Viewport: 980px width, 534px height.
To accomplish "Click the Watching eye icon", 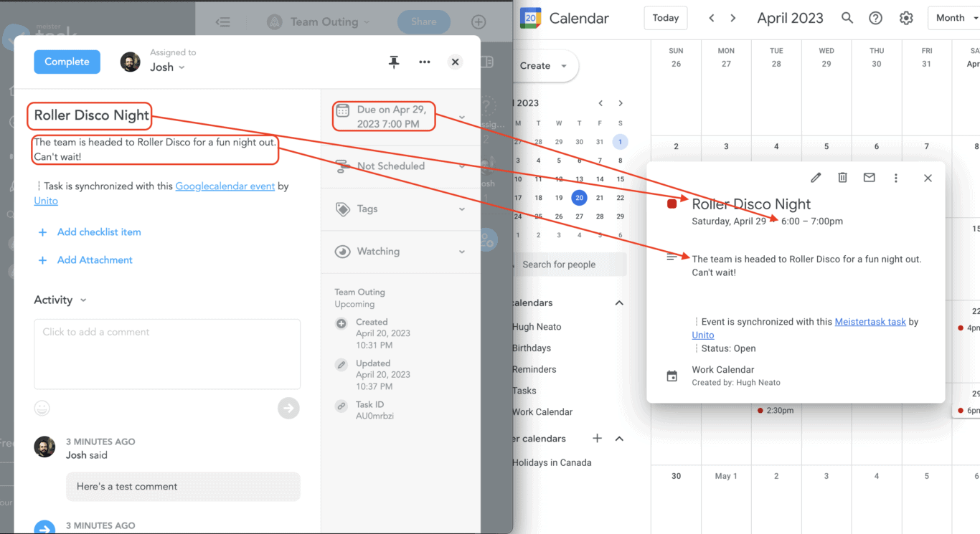I will pos(343,252).
